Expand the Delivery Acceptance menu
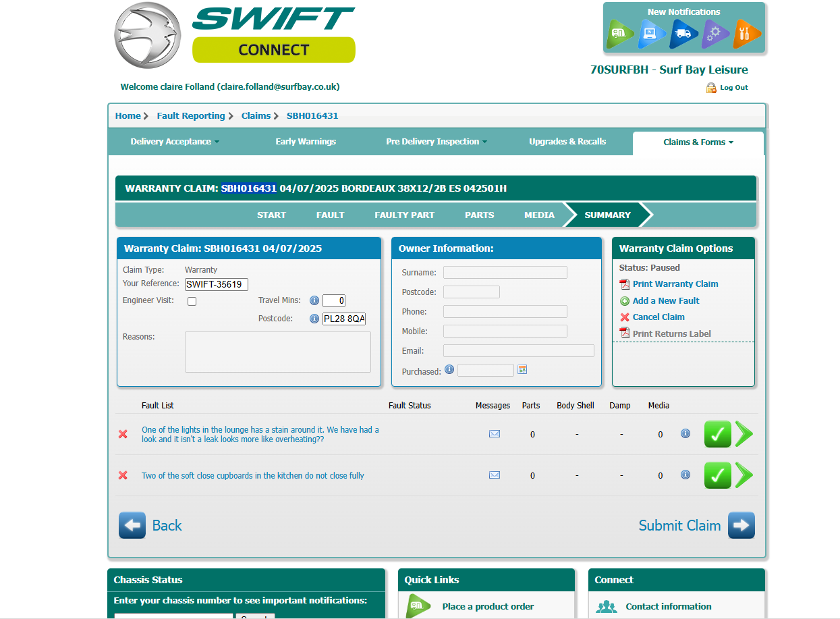840x619 pixels. (175, 142)
